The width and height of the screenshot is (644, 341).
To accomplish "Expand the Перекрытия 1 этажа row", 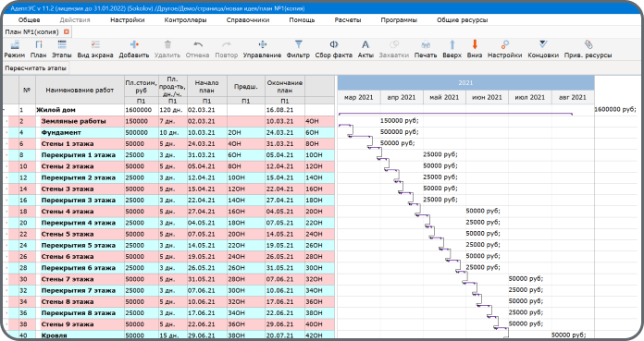I will click(6, 155).
